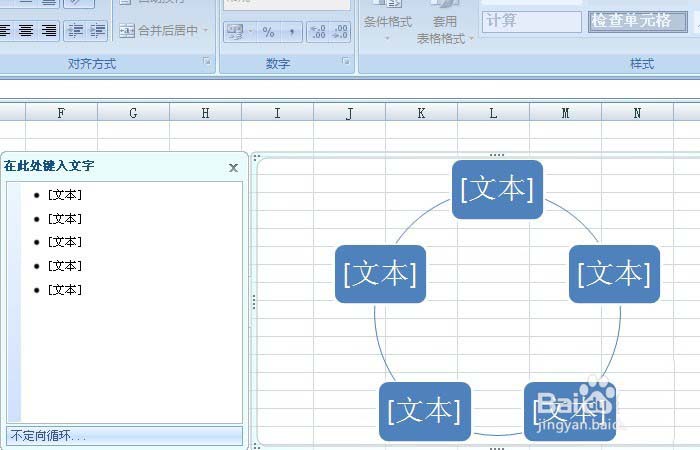Expand the accounting number format dropdown arrow
Image resolution: width=700 pixels, height=450 pixels.
250,31
